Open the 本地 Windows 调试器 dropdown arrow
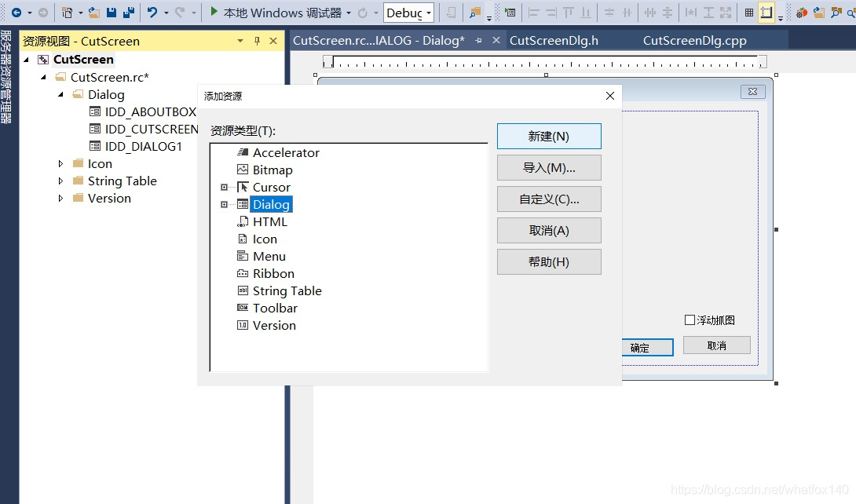856x504 pixels. (x=349, y=13)
